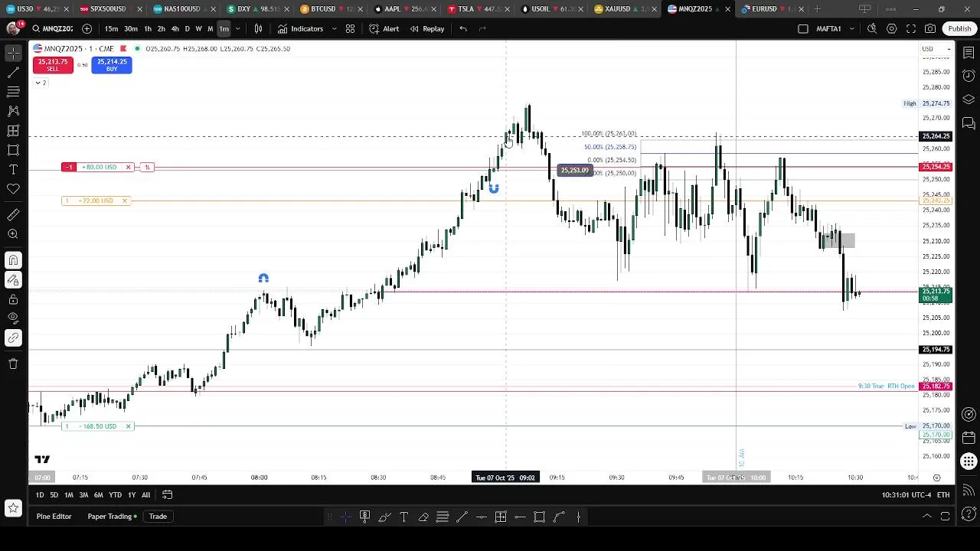Toggle lock all drawings

(x=13, y=299)
